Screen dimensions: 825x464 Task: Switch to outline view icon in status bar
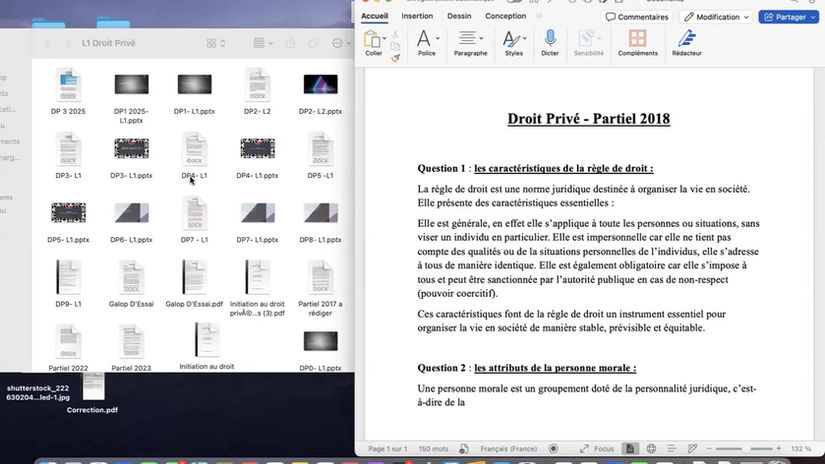[x=671, y=449]
